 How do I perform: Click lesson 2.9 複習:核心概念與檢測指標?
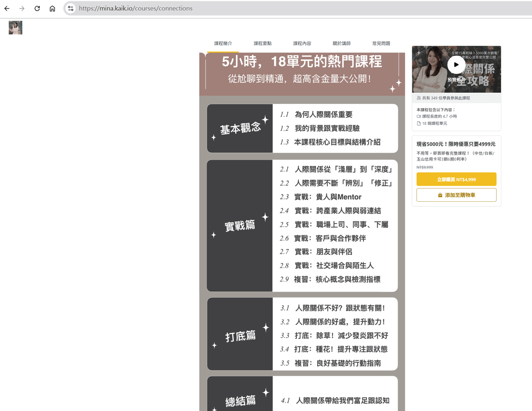330,279
